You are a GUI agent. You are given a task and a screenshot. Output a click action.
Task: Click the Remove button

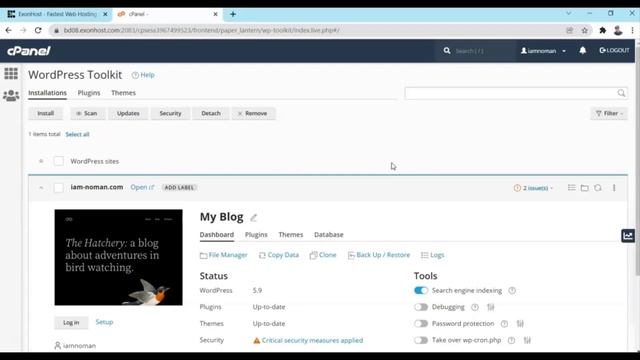(253, 113)
